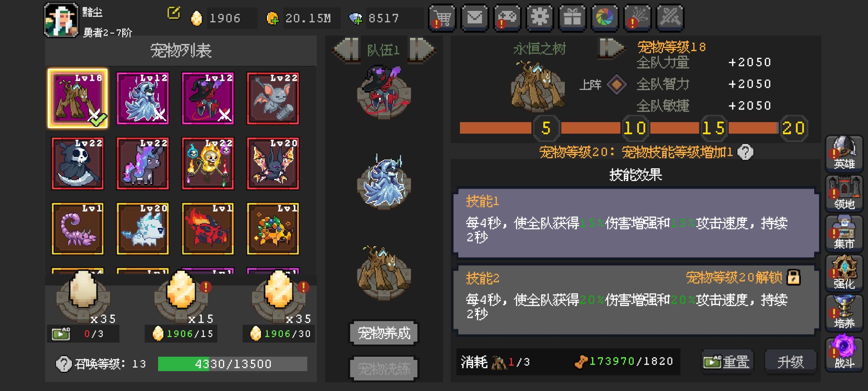Toggle the 上阵 deploy diamond switch
Viewport: 868px width, 391px height.
coord(616,84)
